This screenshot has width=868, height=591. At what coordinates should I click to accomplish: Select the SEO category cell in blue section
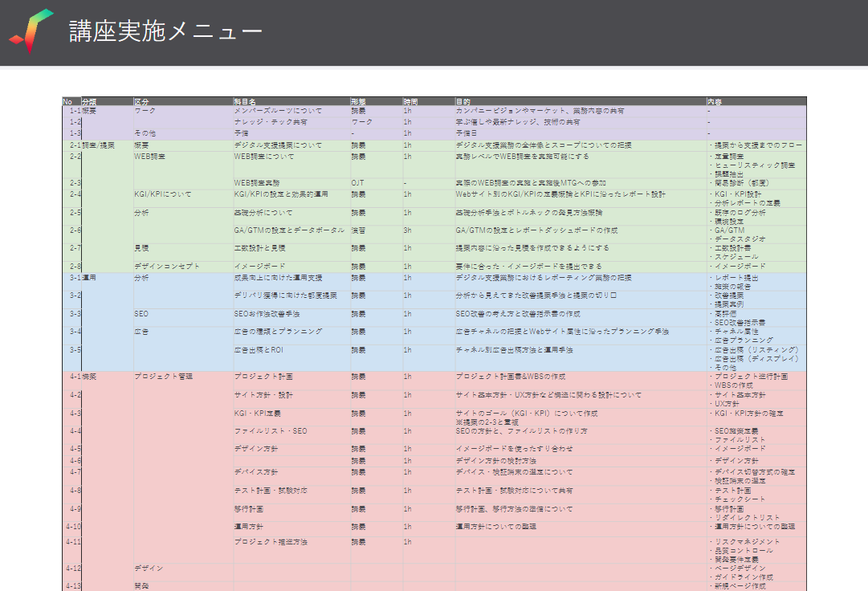pos(141,314)
